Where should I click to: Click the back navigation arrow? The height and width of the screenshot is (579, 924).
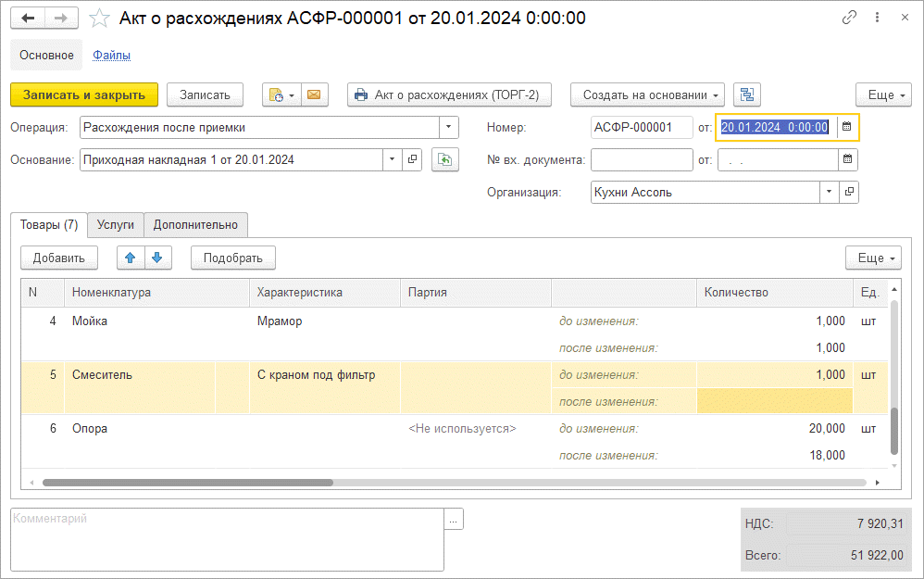tap(28, 19)
